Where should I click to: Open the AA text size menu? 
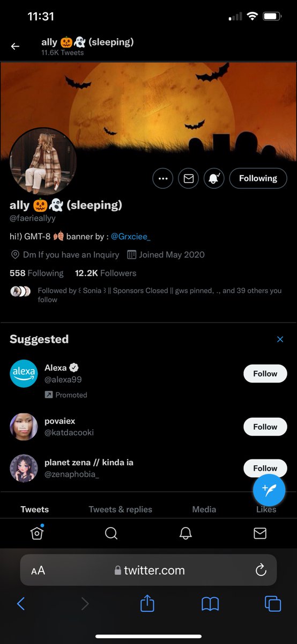pos(38,570)
